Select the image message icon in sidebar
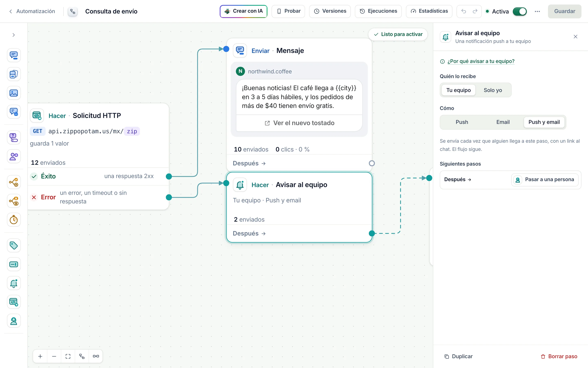 click(14, 93)
